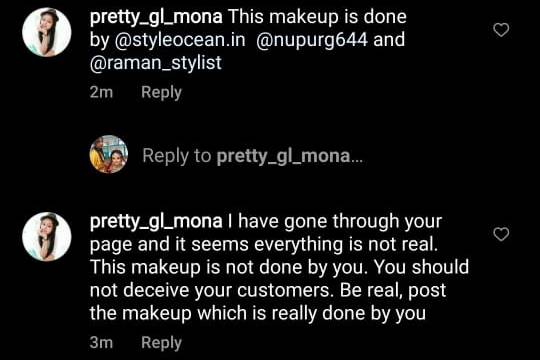Open the @styleocean.in mention
This screenshot has height=360, width=540.
click(x=180, y=40)
